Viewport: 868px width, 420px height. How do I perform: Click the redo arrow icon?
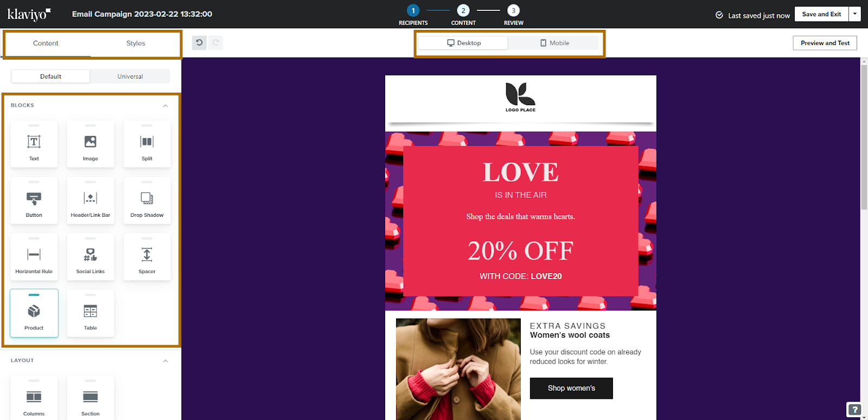coord(216,43)
